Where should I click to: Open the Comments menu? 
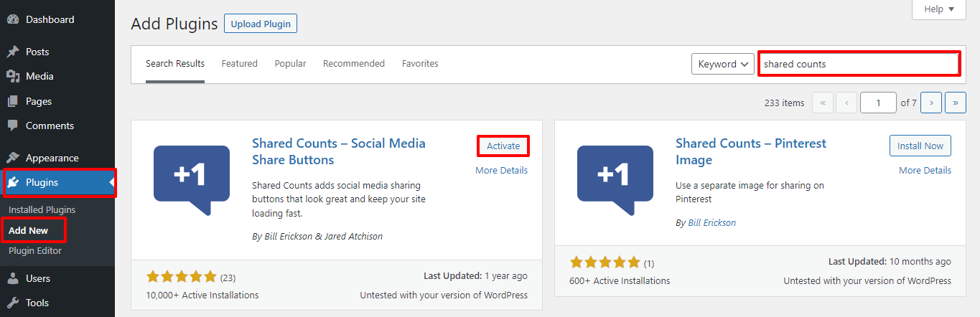(x=50, y=126)
